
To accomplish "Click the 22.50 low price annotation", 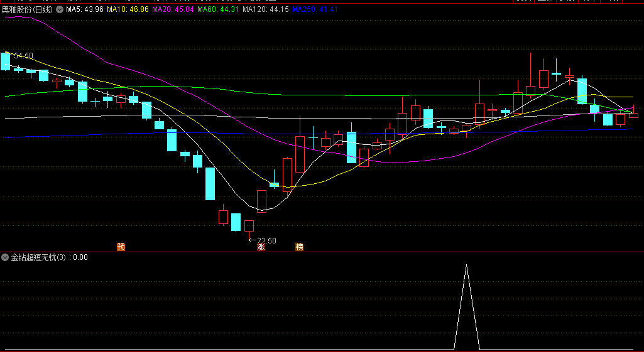I will [266, 241].
